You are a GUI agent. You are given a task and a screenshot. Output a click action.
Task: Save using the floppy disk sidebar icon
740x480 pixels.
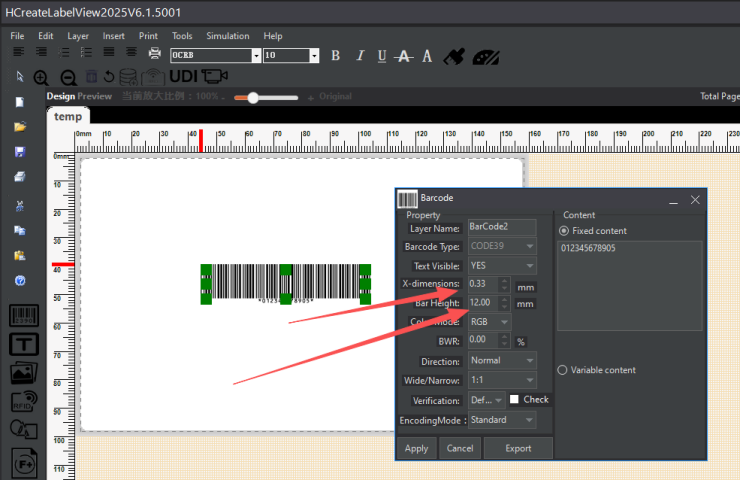20,152
